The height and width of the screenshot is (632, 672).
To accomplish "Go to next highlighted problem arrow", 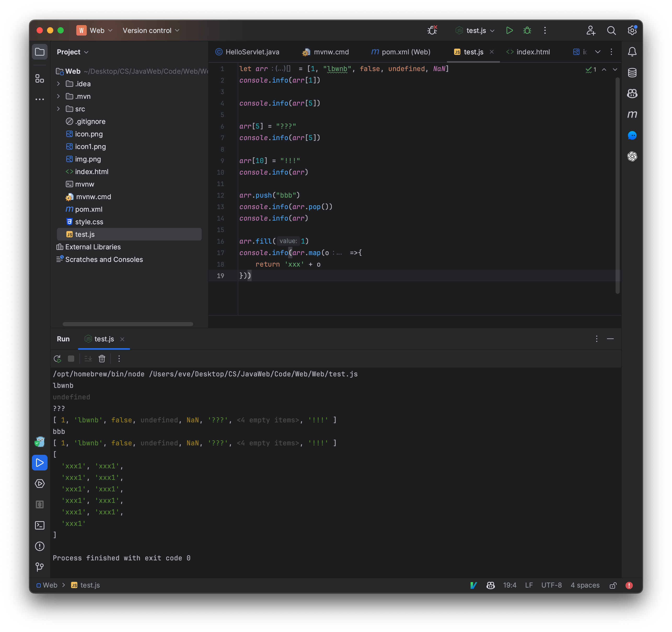I will coord(615,69).
